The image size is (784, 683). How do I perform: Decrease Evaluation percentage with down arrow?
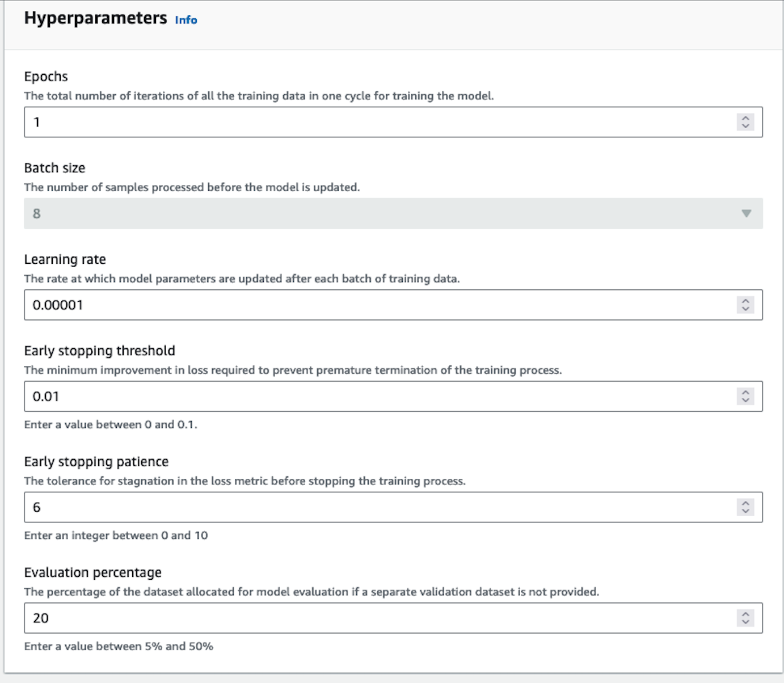click(745, 622)
